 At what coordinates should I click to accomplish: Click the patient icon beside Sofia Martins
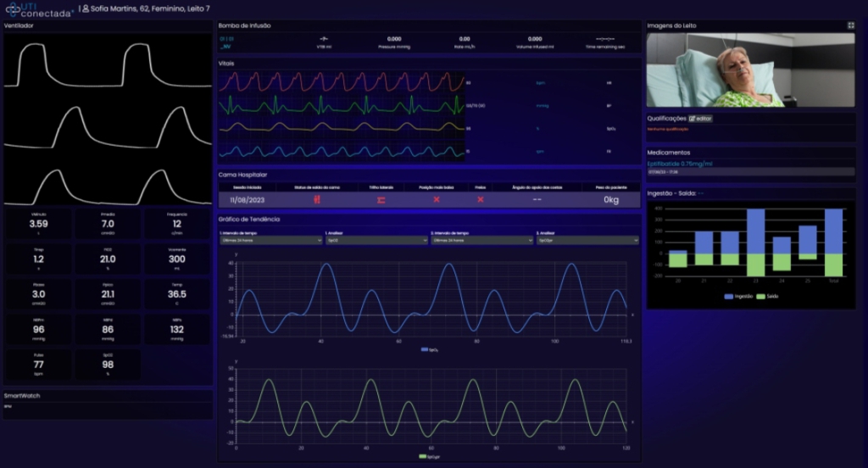point(83,9)
